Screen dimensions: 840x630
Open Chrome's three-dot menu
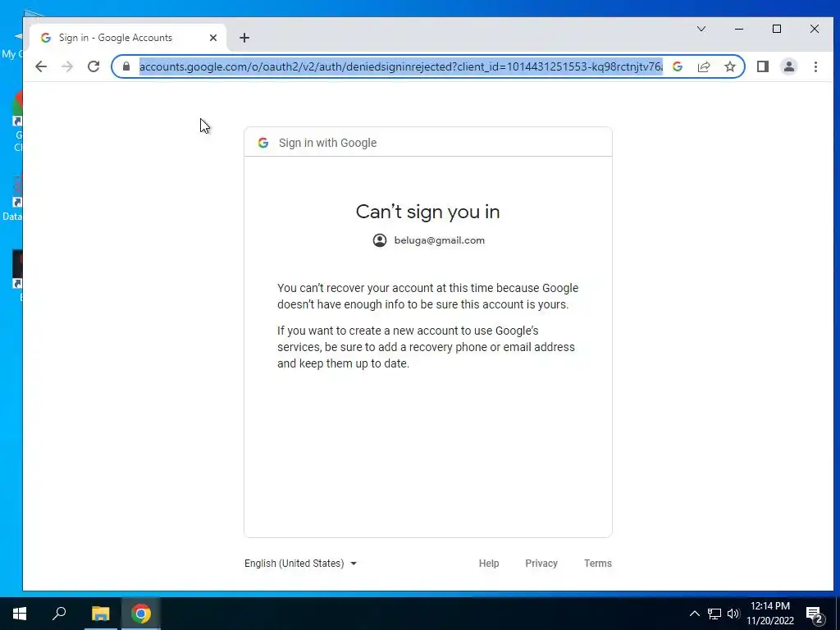tap(815, 66)
